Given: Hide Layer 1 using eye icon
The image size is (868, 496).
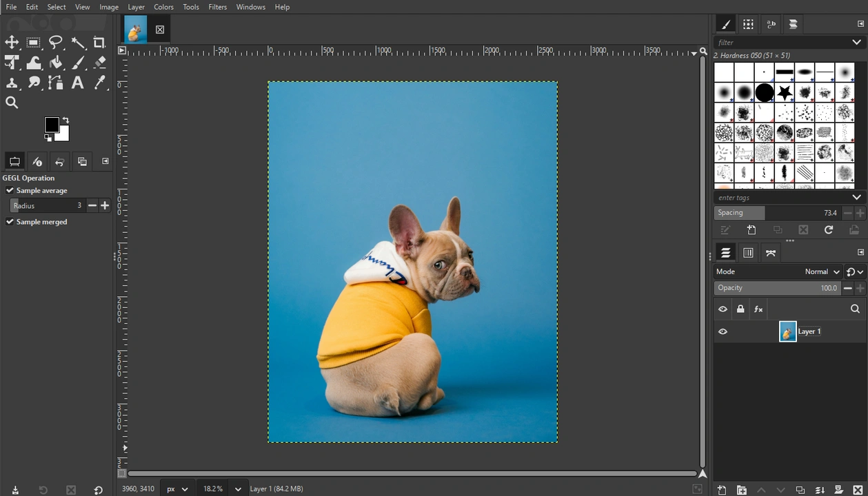Looking at the screenshot, I should (x=723, y=331).
